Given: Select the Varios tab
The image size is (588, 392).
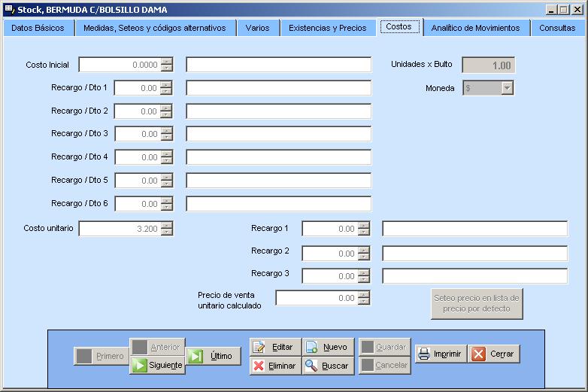Looking at the screenshot, I should (257, 28).
